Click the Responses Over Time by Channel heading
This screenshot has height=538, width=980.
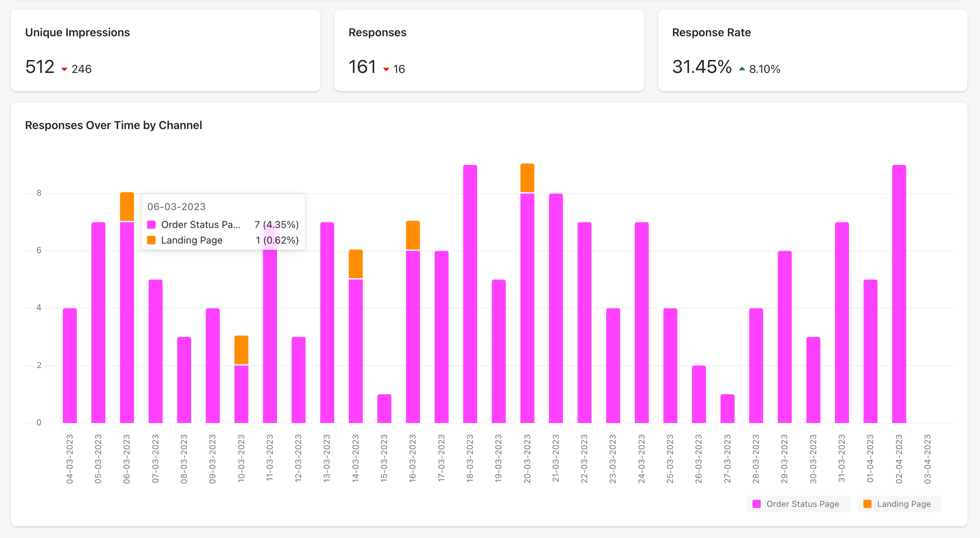[113, 125]
